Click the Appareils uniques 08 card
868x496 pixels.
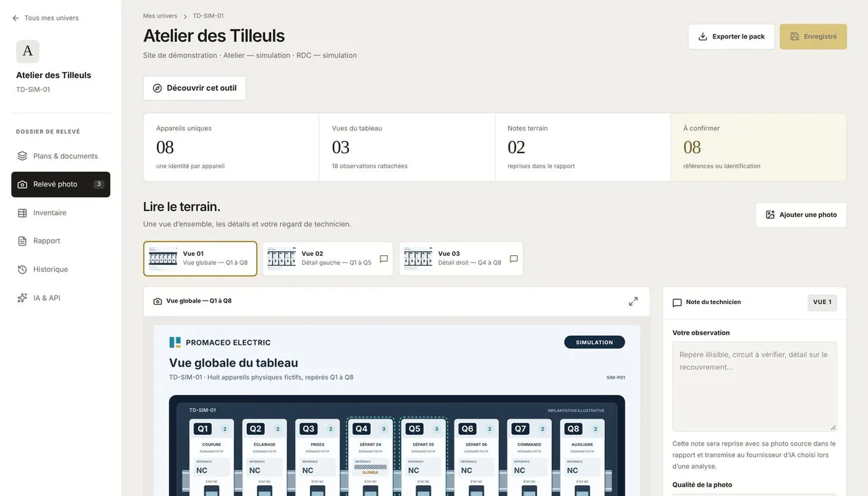pyautogui.click(x=231, y=147)
